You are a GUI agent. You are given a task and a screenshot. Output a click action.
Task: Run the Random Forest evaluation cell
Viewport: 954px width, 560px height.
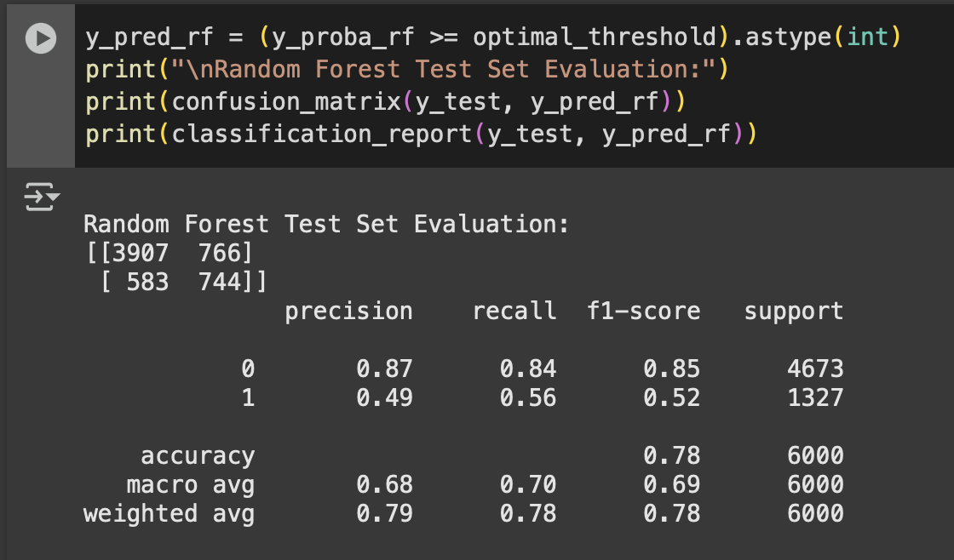tap(40, 39)
